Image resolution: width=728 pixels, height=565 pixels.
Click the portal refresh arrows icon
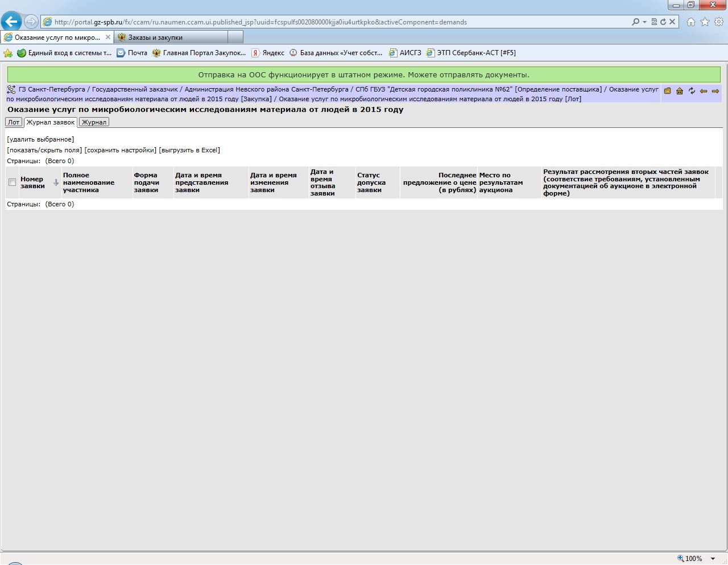pos(692,91)
